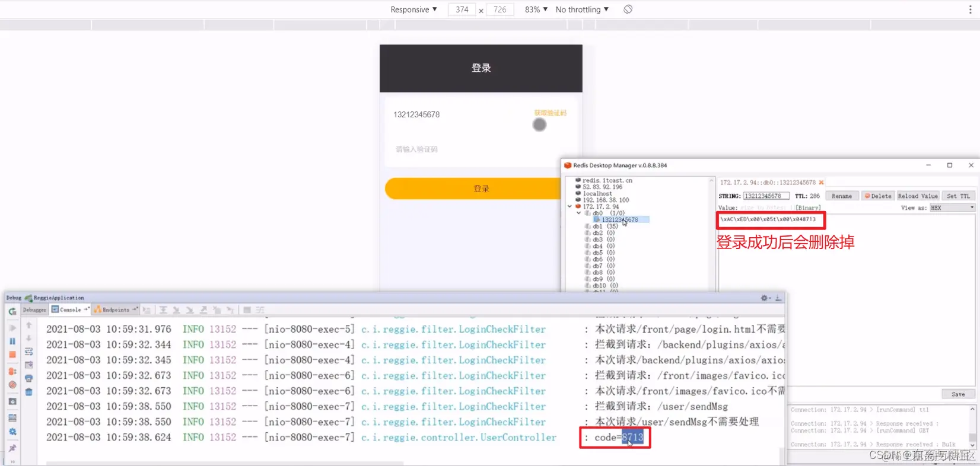Close the 172.17.2.94::db0::13212345678 tab
The width and height of the screenshot is (980, 466).
coord(821,183)
